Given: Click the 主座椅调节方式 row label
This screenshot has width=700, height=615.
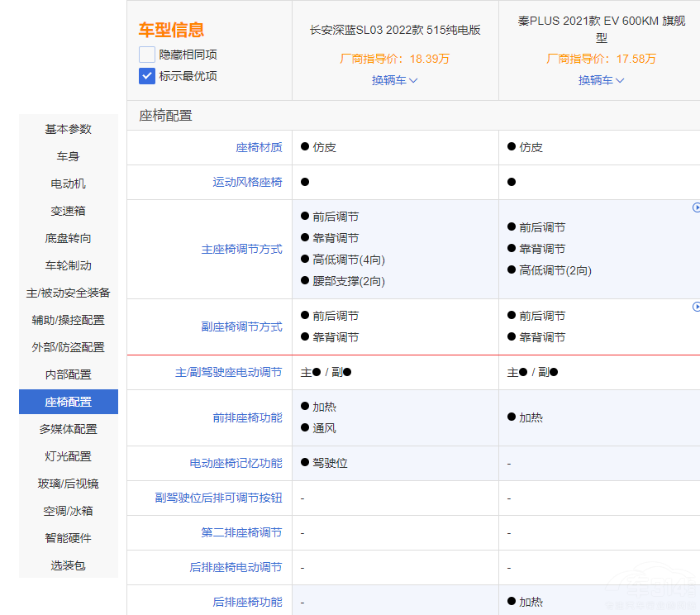Looking at the screenshot, I should pyautogui.click(x=241, y=249).
